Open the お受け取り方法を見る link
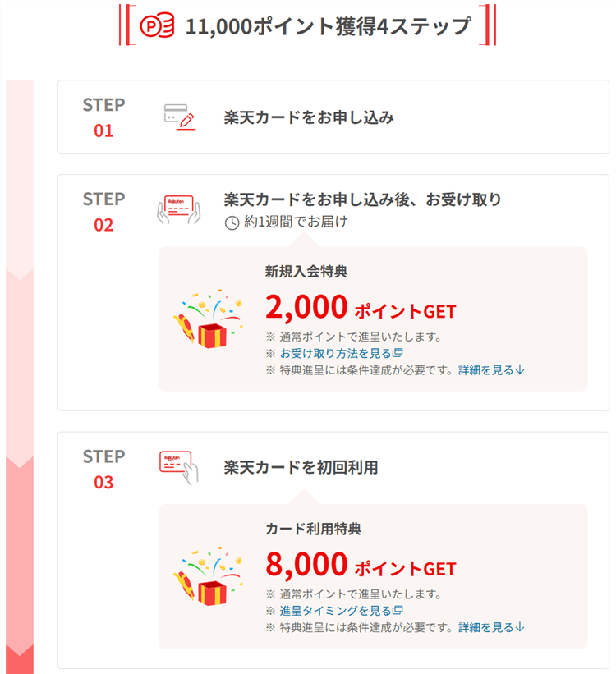 335,353
